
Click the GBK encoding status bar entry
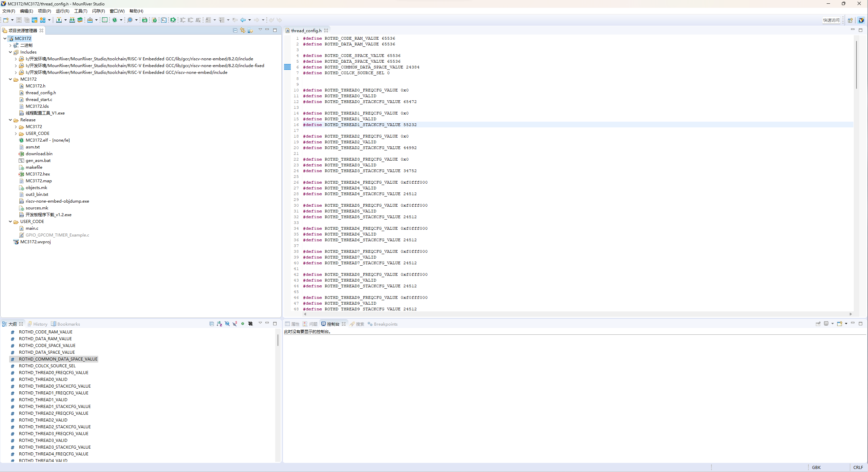pyautogui.click(x=816, y=467)
